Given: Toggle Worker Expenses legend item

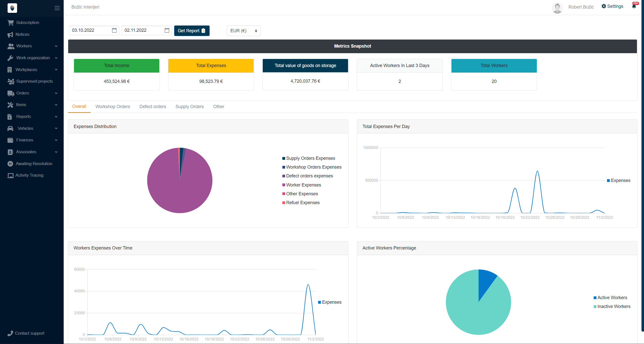Looking at the screenshot, I should (303, 185).
